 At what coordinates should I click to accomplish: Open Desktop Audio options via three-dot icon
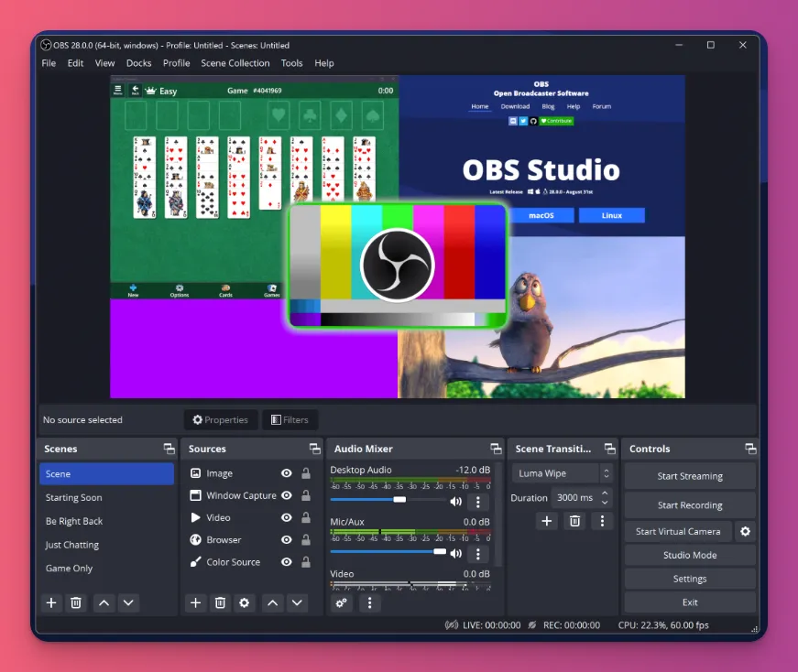(478, 501)
